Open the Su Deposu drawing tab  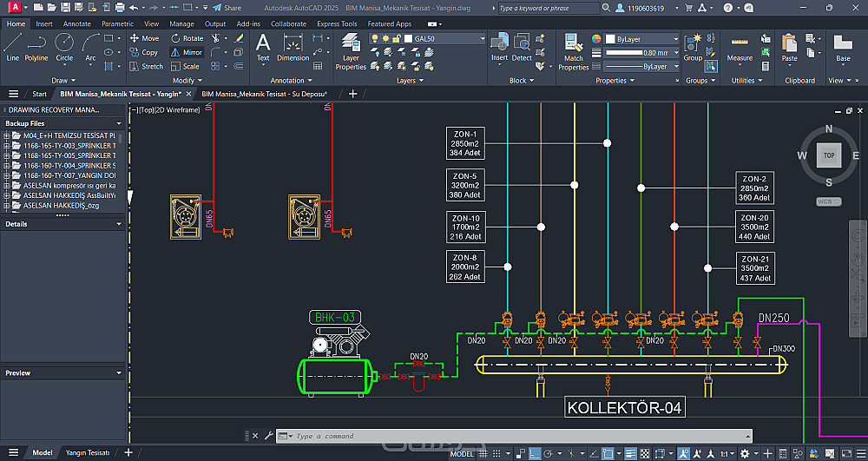(265, 94)
